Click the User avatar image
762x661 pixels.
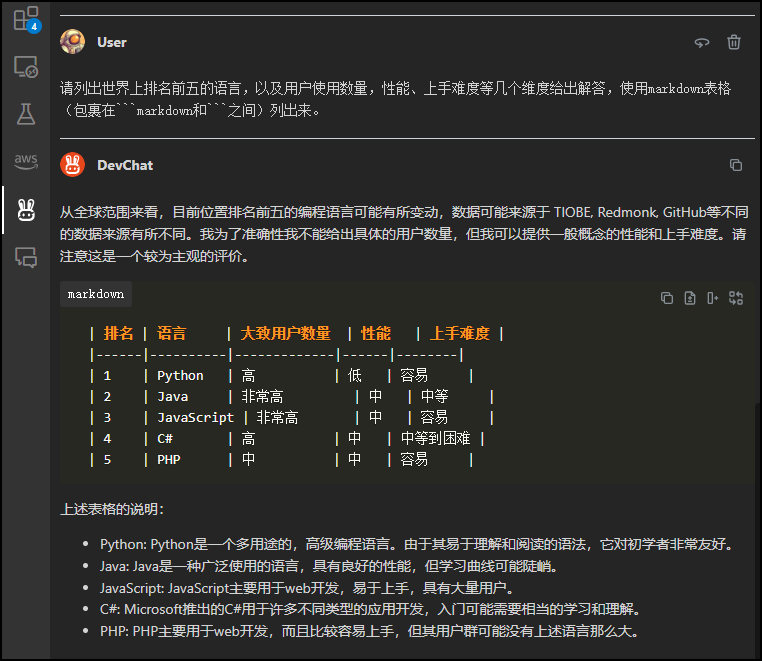(x=72, y=42)
